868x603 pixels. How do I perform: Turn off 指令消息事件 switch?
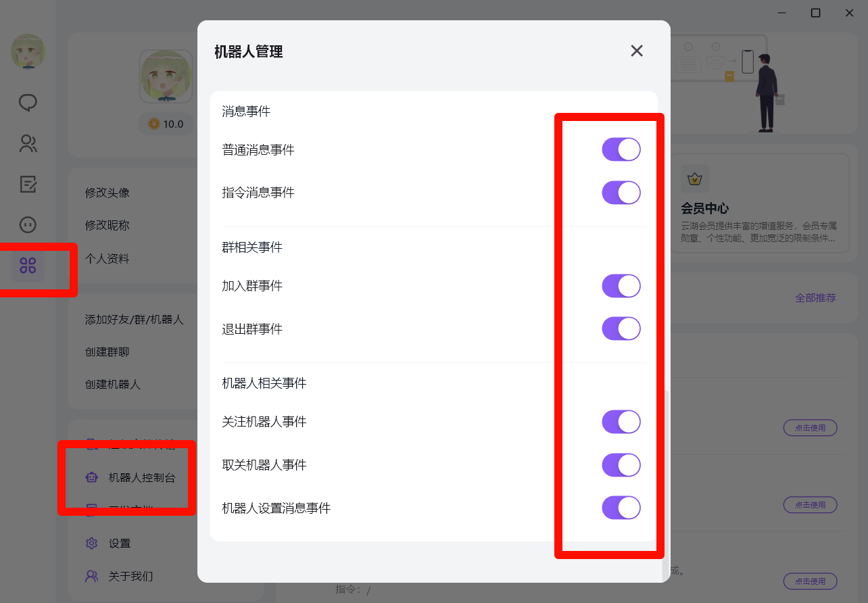(621, 193)
